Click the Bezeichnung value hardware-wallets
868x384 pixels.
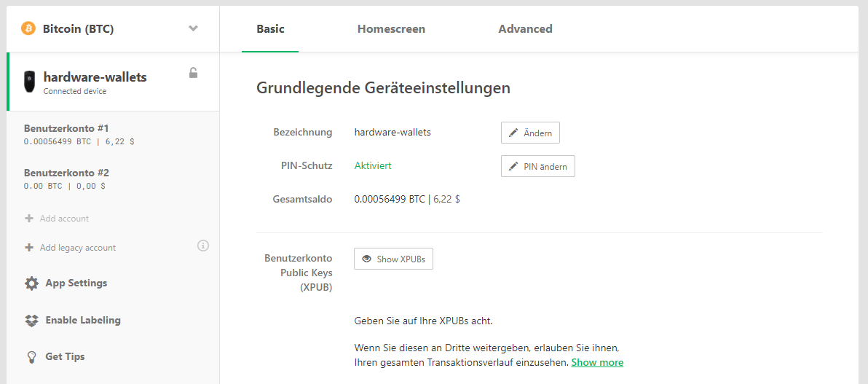392,133
